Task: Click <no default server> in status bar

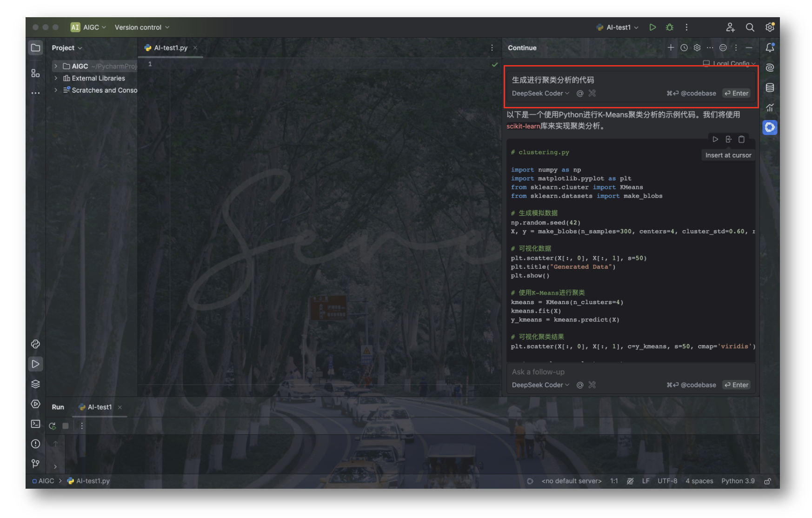Action: [572, 481]
